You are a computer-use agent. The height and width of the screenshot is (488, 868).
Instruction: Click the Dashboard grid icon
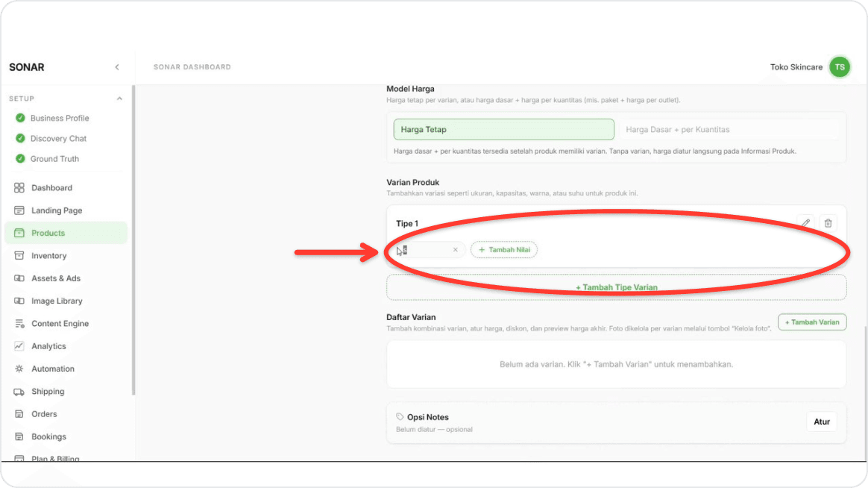[x=19, y=188]
